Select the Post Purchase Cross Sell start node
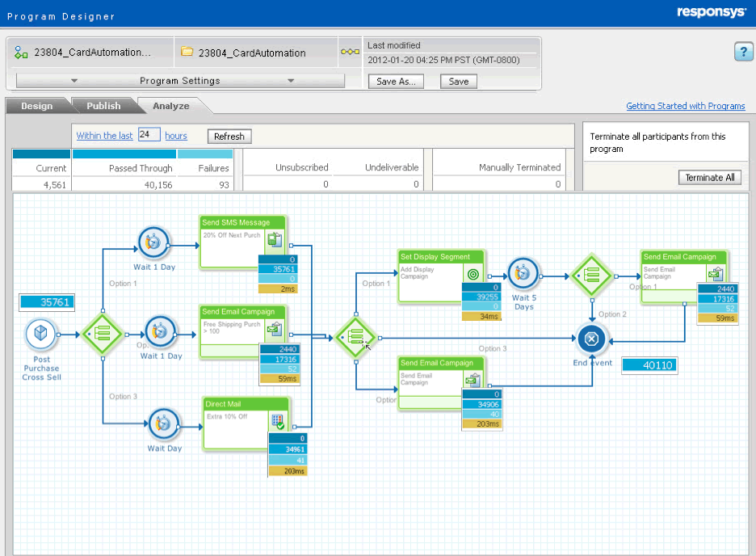Image resolution: width=756 pixels, height=556 pixels. coord(41,335)
